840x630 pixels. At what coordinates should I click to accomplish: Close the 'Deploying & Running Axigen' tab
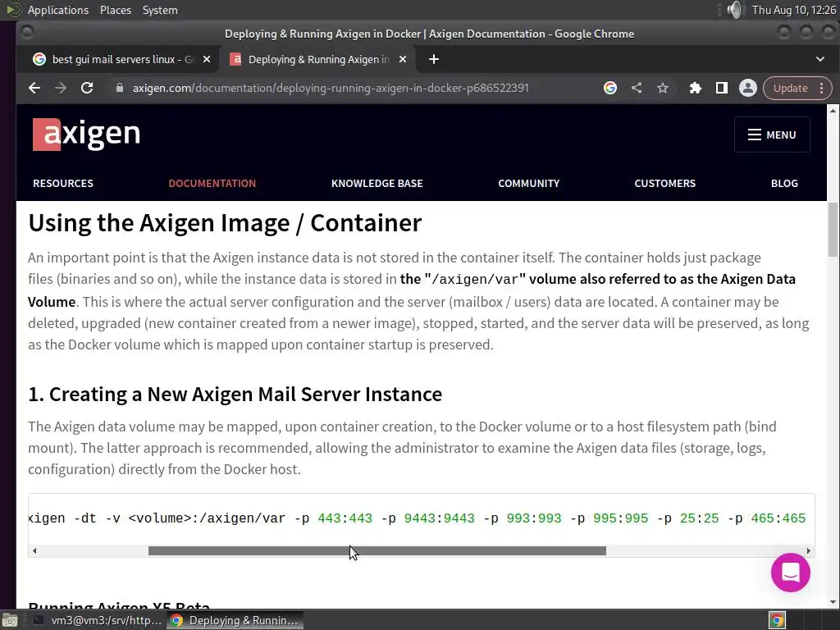pos(403,59)
